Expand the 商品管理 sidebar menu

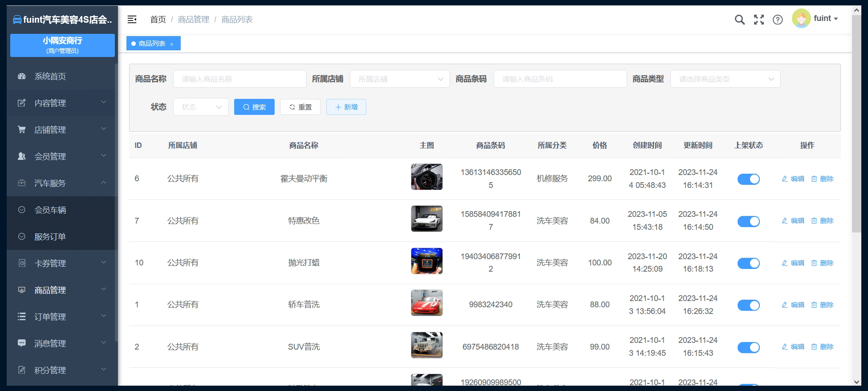pos(61,290)
